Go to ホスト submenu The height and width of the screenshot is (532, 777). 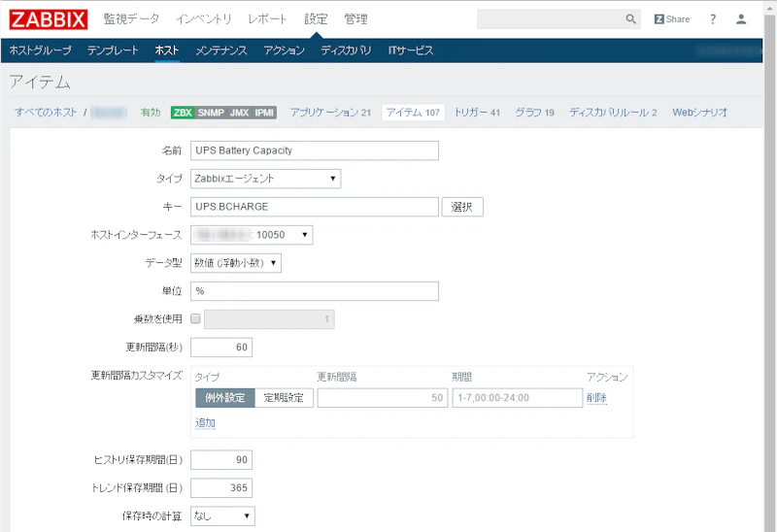point(166,50)
